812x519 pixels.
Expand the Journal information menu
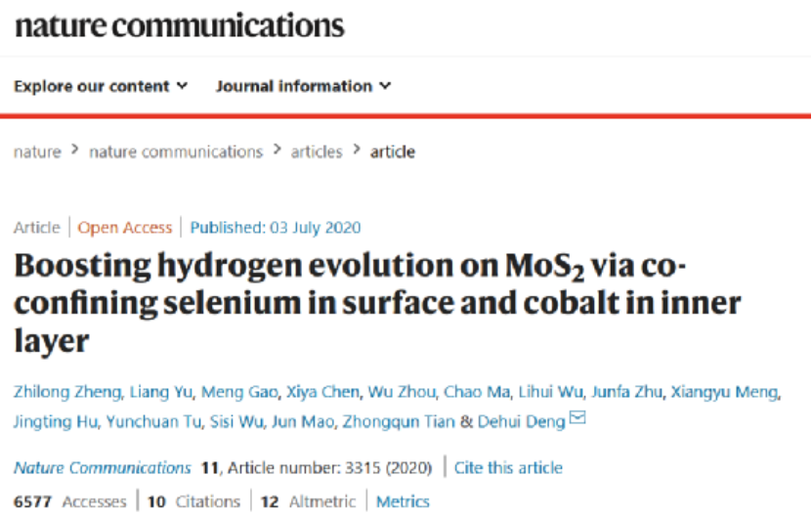304,86
